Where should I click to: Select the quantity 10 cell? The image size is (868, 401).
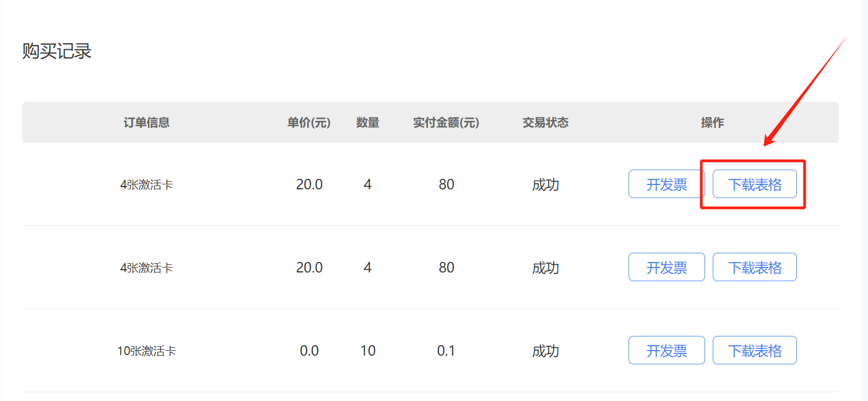[368, 351]
